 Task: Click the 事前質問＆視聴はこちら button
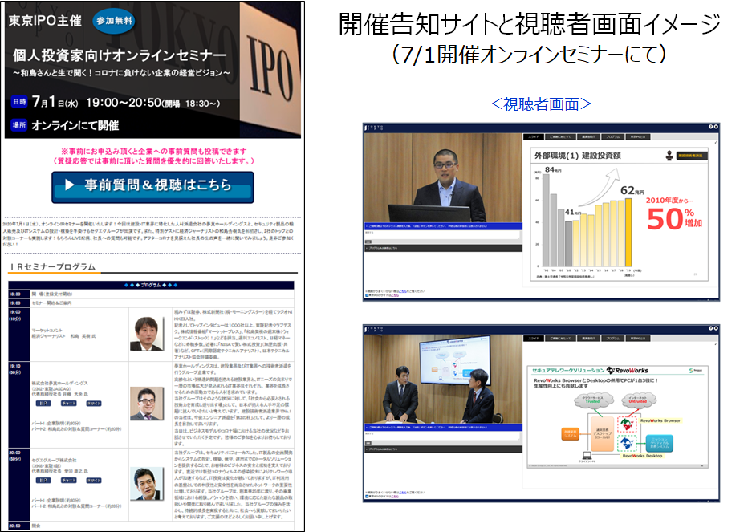152,186
